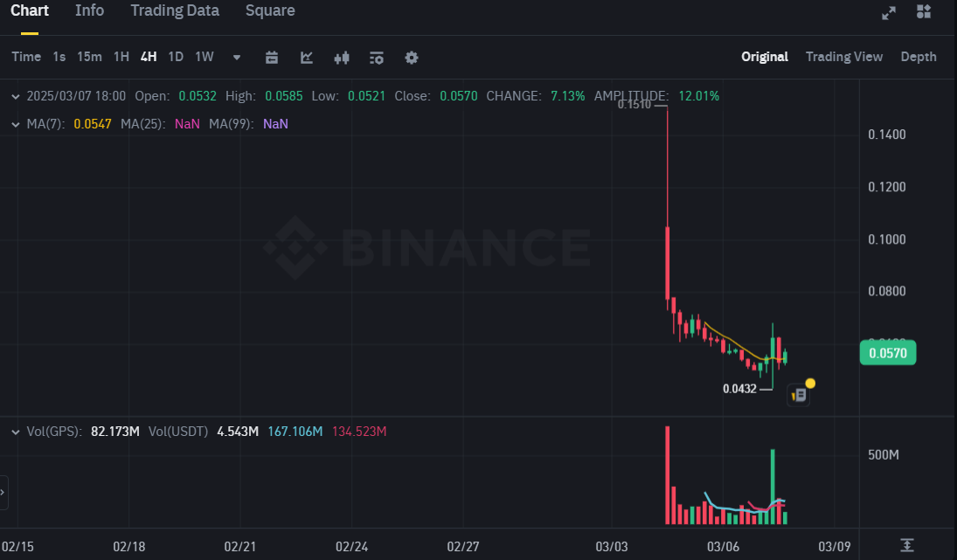This screenshot has width=957, height=560.
Task: Open the chart display options list icon
Action: [377, 58]
